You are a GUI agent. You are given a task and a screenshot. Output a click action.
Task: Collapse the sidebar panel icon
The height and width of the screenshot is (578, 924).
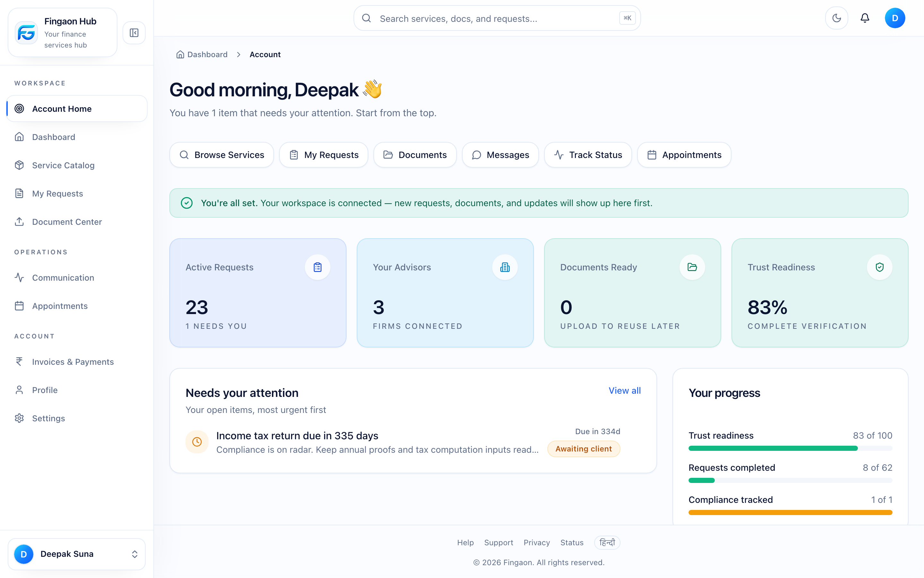pyautogui.click(x=134, y=33)
